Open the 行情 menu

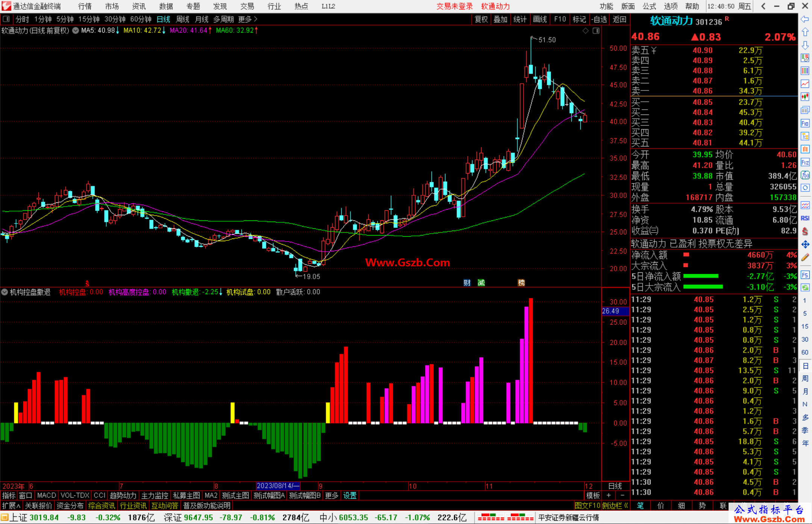pyautogui.click(x=85, y=6)
